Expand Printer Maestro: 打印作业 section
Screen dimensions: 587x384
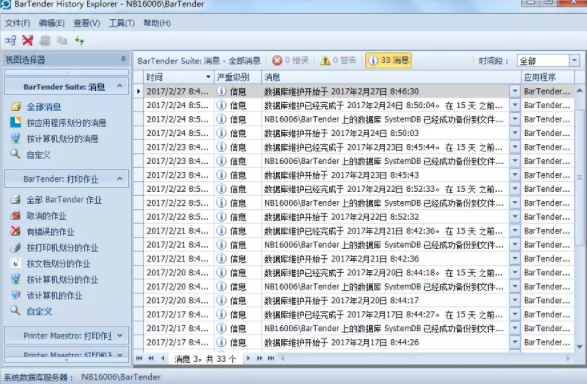point(119,335)
